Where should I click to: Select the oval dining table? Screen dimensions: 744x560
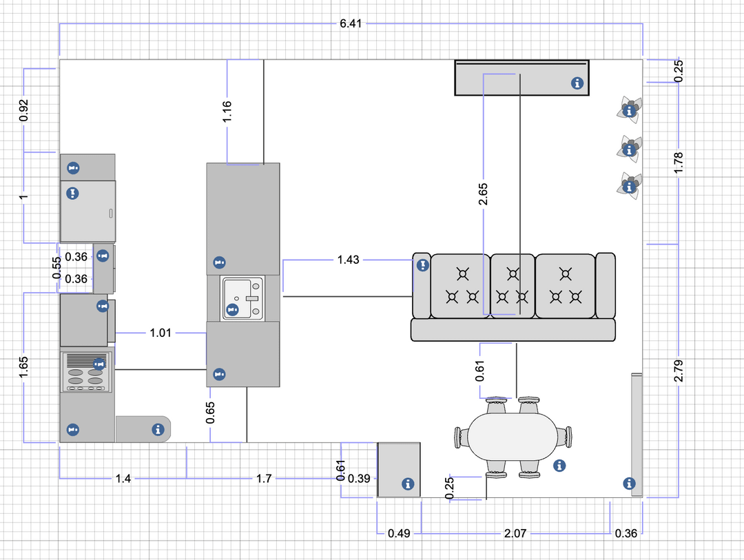click(513, 437)
